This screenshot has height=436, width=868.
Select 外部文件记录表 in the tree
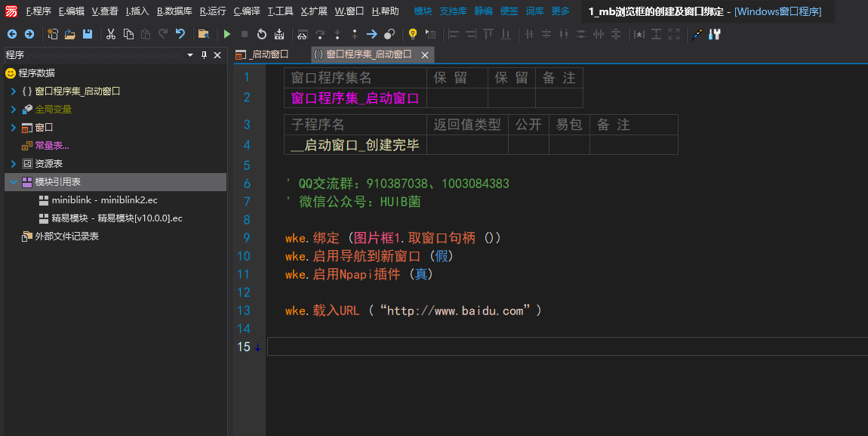pos(66,237)
